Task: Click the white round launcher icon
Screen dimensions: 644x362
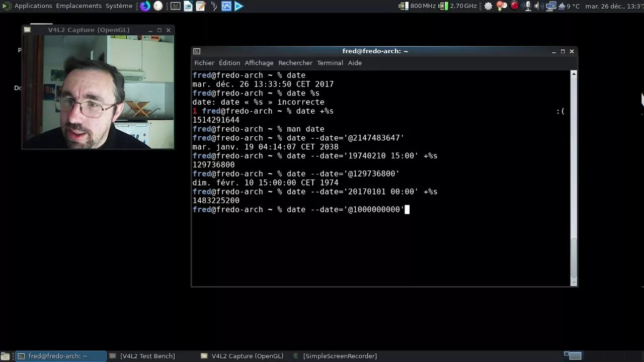Action: coord(158,6)
